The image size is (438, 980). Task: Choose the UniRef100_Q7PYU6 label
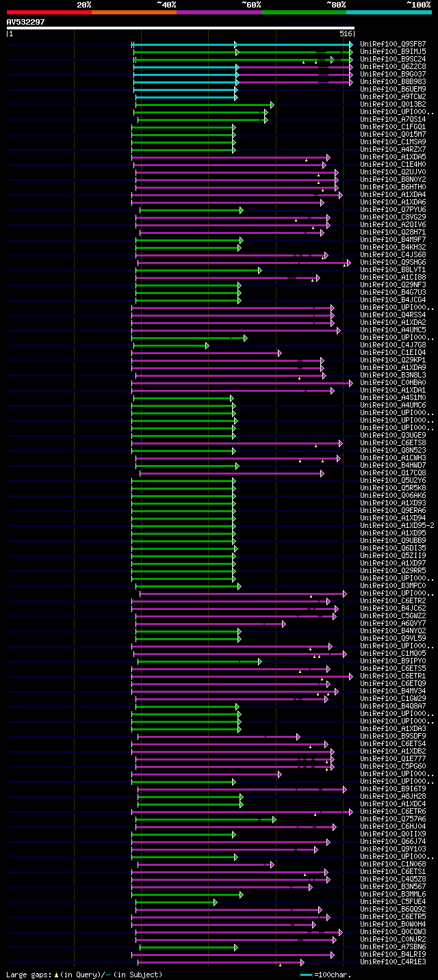(x=393, y=210)
